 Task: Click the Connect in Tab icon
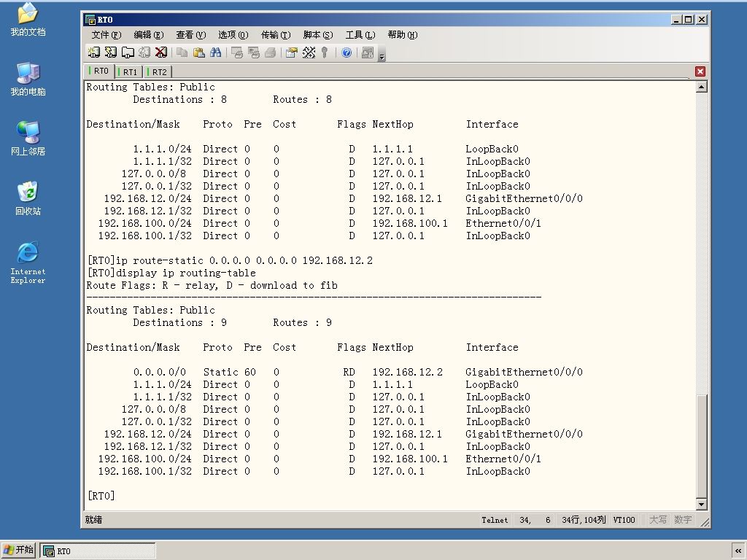128,52
